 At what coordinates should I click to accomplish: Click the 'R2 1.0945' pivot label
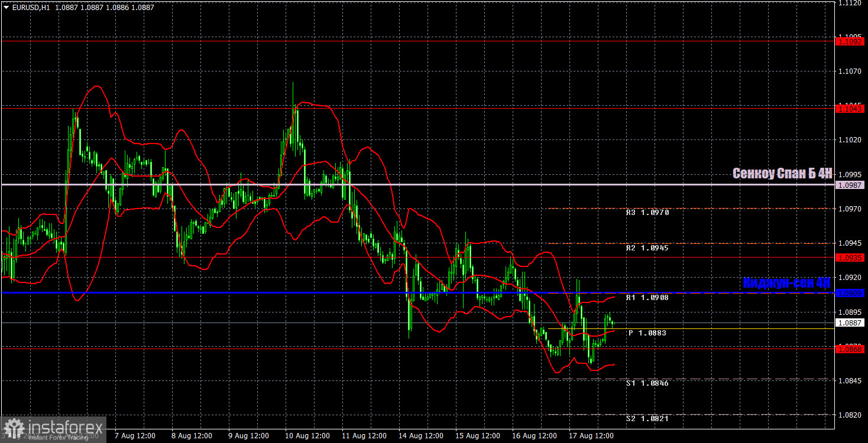tap(647, 248)
